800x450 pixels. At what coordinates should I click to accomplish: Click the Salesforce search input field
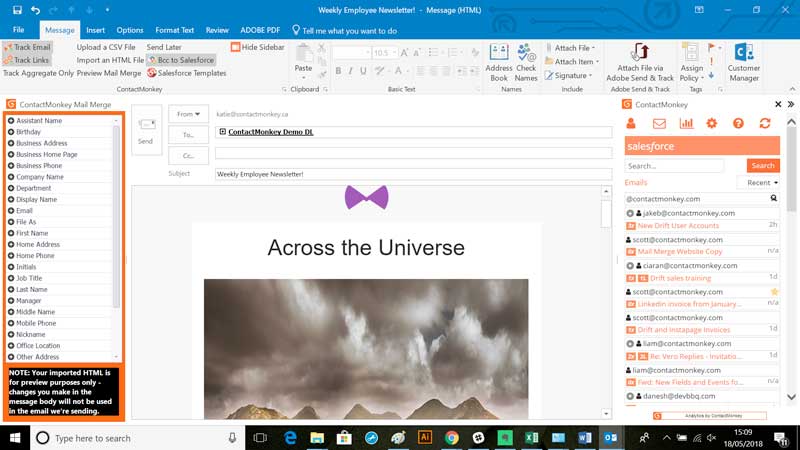(x=674, y=166)
